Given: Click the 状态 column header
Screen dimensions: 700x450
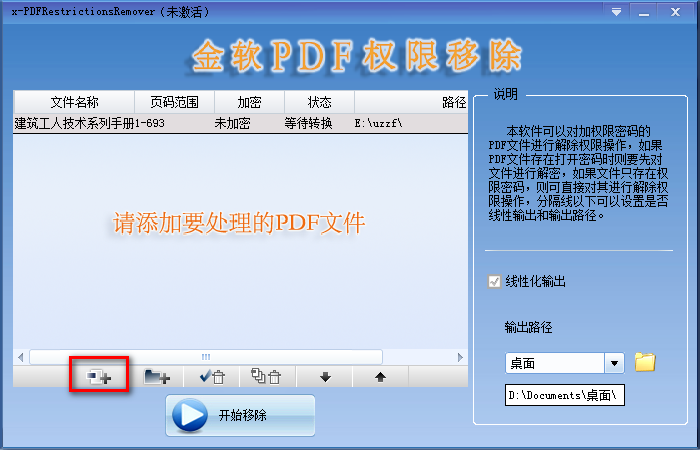Looking at the screenshot, I should point(319,102).
